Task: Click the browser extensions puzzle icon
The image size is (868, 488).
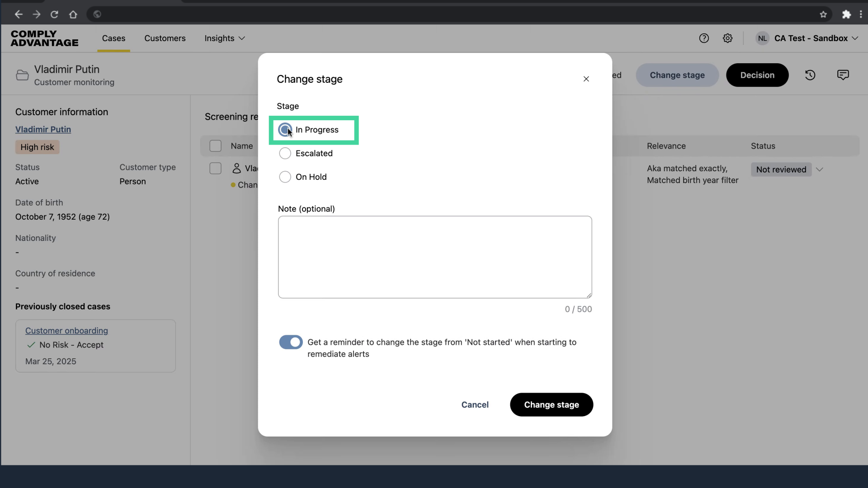Action: pos(846,14)
